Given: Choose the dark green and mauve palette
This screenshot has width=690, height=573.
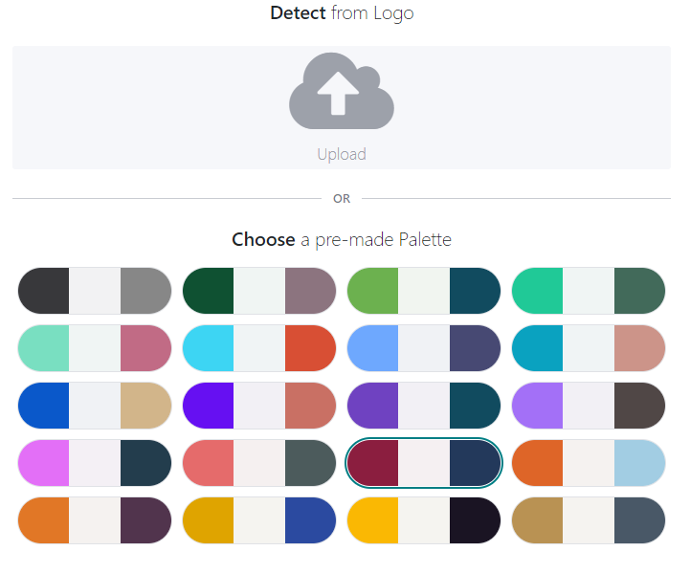Looking at the screenshot, I should [x=259, y=291].
